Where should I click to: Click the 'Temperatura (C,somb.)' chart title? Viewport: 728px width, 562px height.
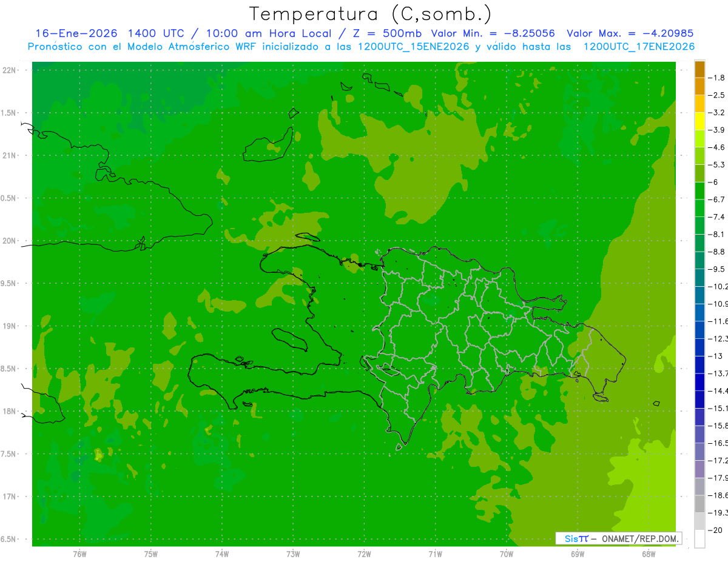[370, 14]
